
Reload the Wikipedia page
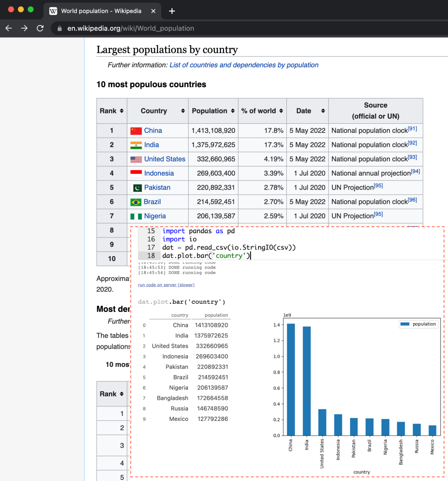click(x=40, y=28)
